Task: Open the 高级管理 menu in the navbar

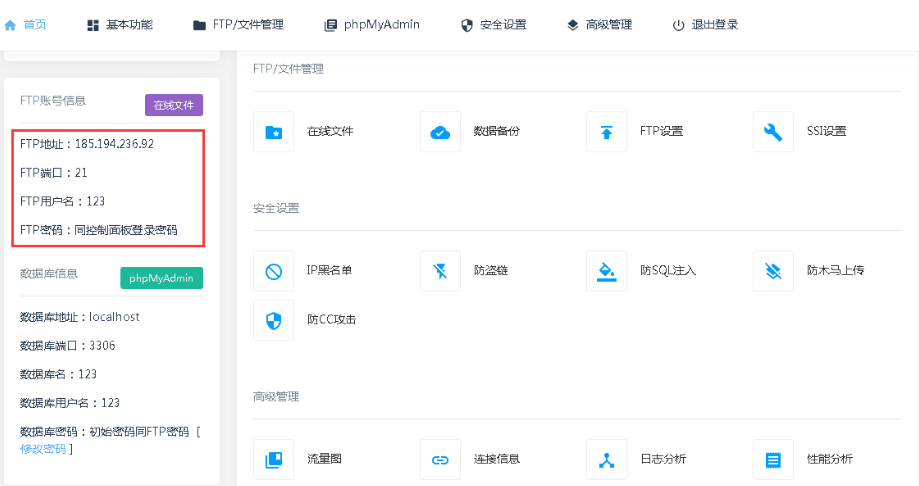Action: [x=608, y=25]
